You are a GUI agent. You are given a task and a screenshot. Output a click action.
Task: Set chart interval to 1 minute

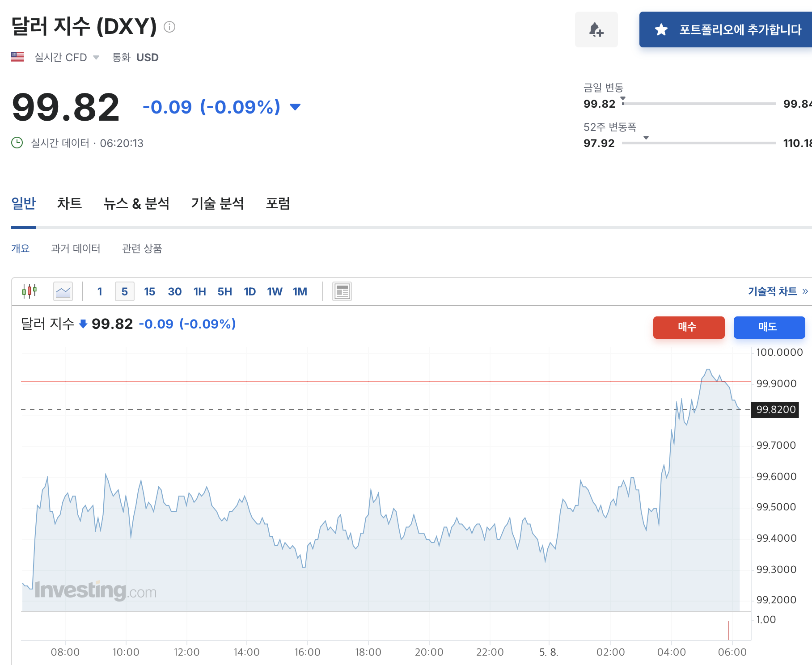click(x=100, y=292)
